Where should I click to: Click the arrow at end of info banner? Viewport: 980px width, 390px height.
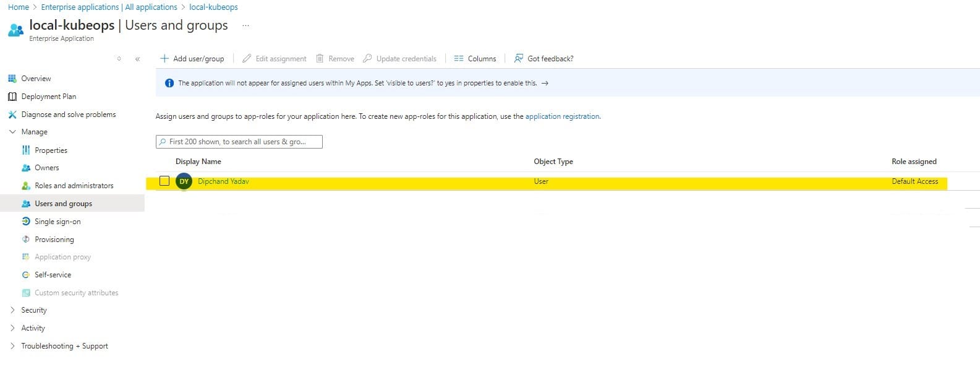click(x=545, y=83)
